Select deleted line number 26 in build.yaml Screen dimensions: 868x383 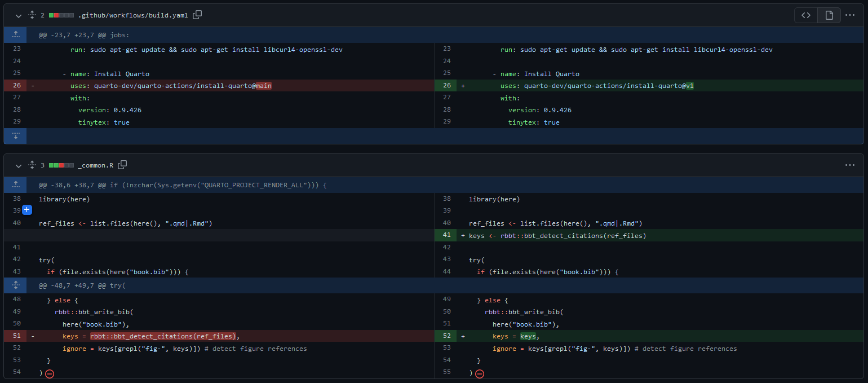click(x=16, y=86)
